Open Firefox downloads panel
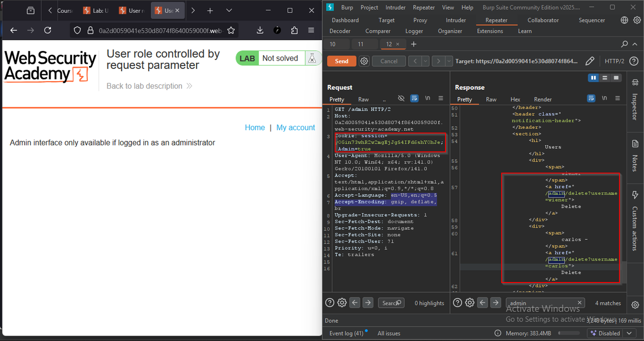This screenshot has height=341, width=644. coord(260,31)
